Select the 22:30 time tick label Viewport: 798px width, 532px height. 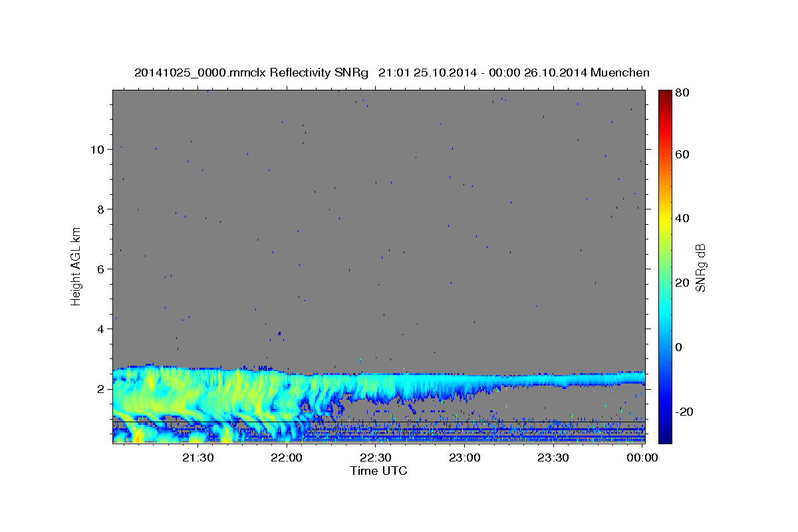(376, 458)
